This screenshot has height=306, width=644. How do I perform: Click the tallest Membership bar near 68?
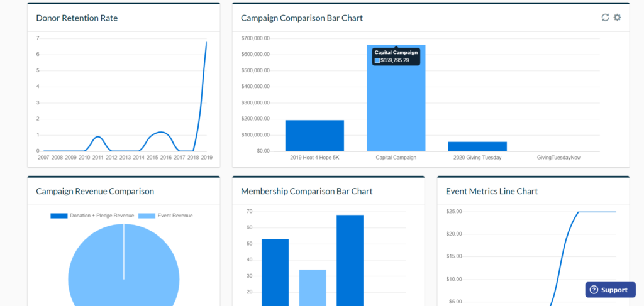tap(350, 261)
